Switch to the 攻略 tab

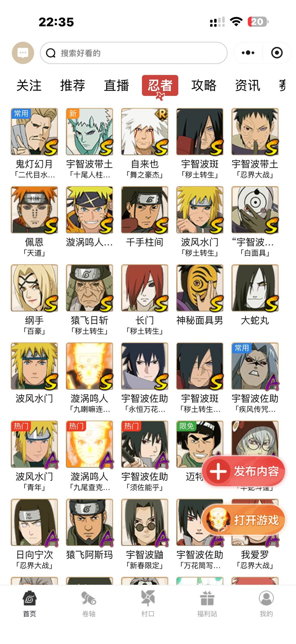204,85
